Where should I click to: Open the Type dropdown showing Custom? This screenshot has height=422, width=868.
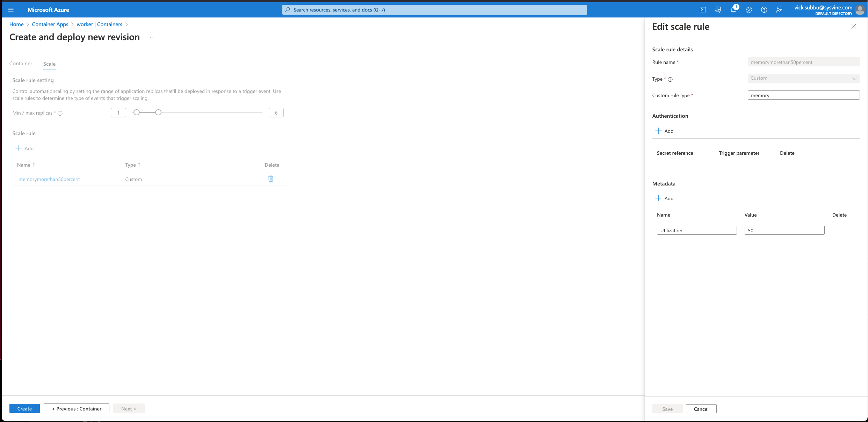click(803, 78)
